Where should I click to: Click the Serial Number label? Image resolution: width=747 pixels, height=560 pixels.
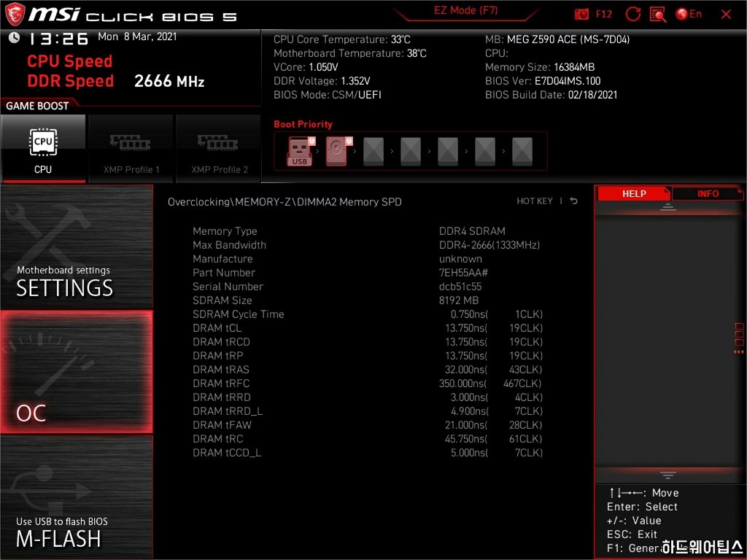click(228, 286)
